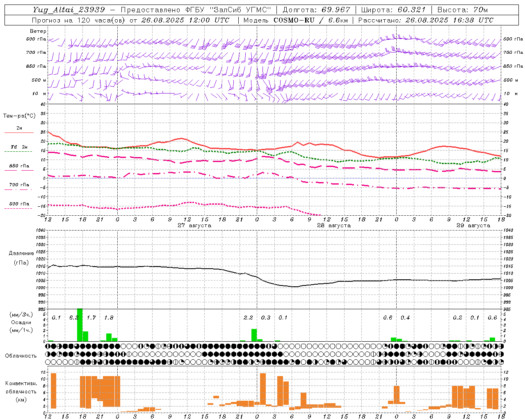This screenshot has height=420, width=525.
Task: Click the 0.4 precipitation value
Action: (405, 318)
